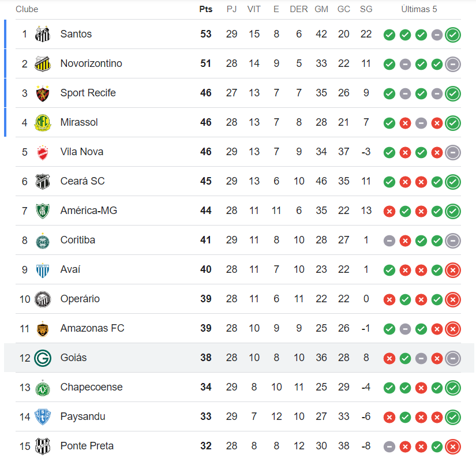Click the Chapecoense club crest icon
Image resolution: width=476 pixels, height=458 pixels.
43,387
